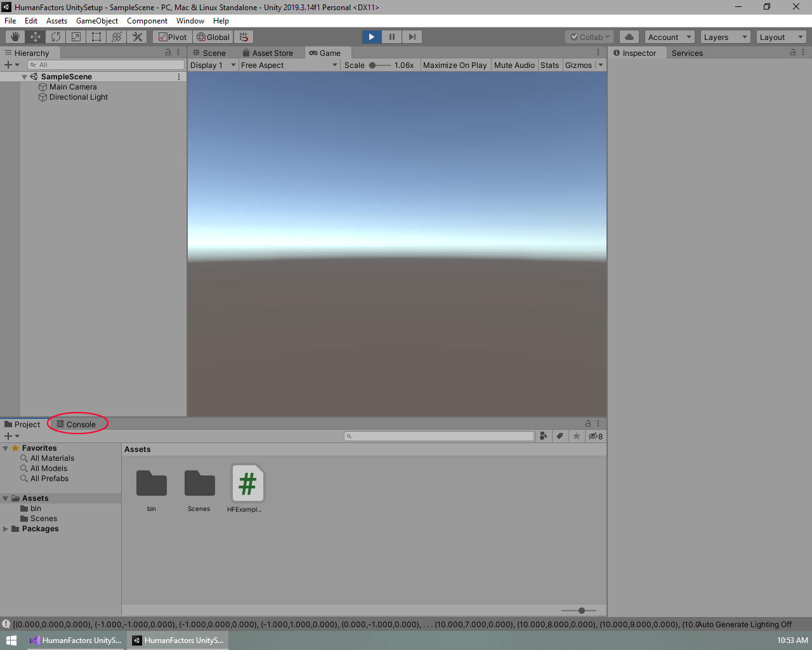Open the File menu
812x650 pixels.
click(10, 21)
